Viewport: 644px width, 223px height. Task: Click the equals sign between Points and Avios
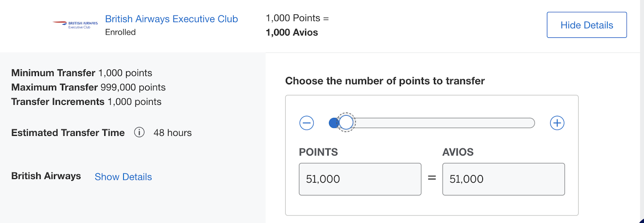pyautogui.click(x=432, y=178)
